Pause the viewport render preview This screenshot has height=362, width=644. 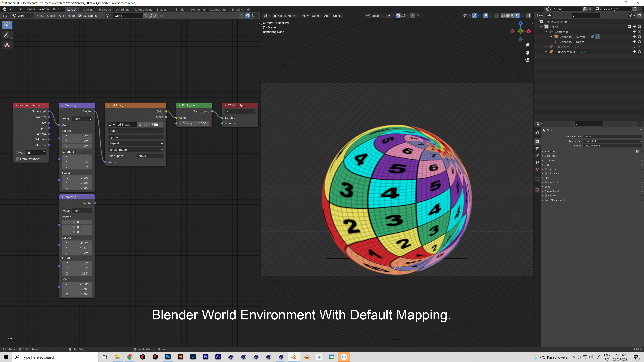[529, 16]
